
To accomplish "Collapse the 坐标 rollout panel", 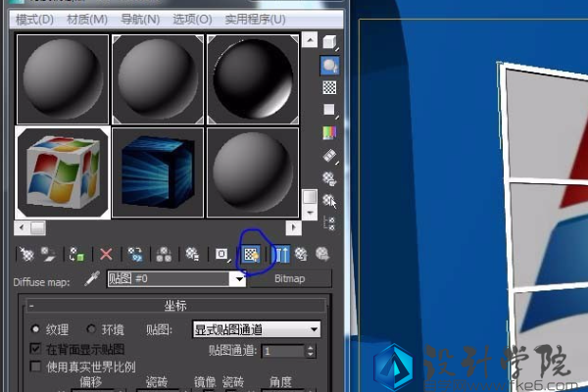I will (176, 306).
